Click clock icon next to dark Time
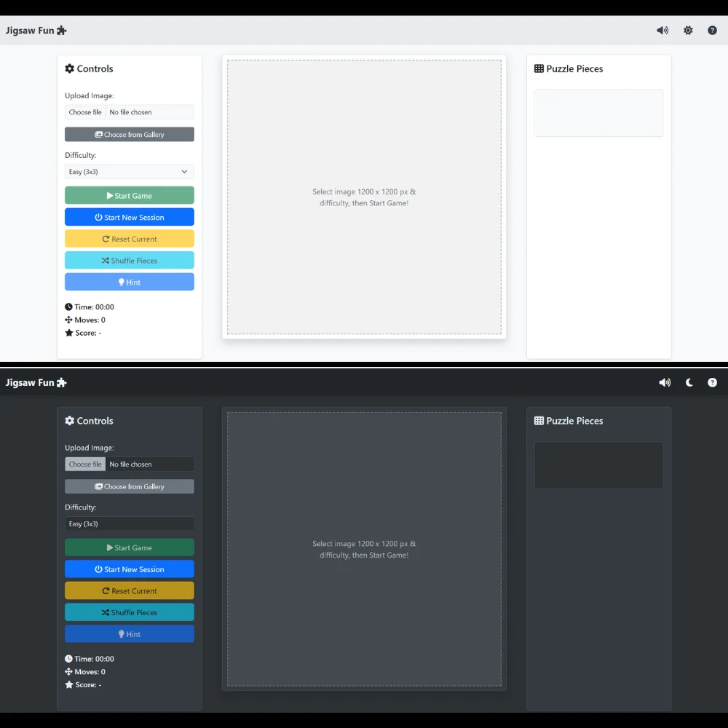Screen dimensions: 728x728 click(x=68, y=659)
